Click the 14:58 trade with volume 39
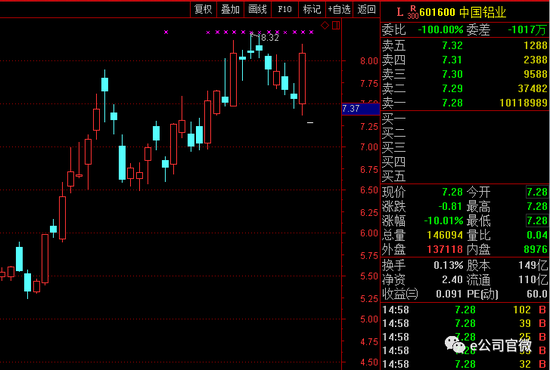Screen dimensions: 550x370 click(464, 323)
